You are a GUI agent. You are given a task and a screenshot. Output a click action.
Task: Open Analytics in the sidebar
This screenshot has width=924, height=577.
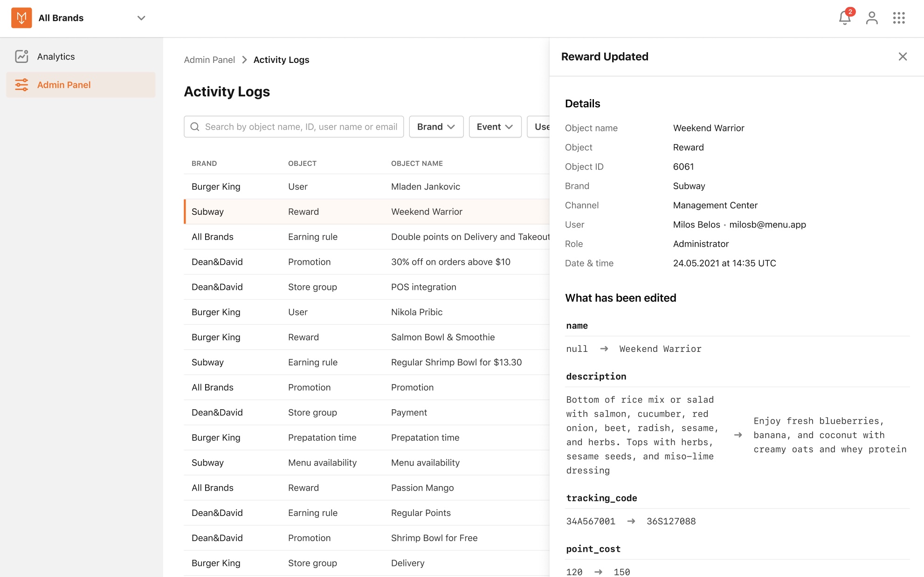[81, 56]
